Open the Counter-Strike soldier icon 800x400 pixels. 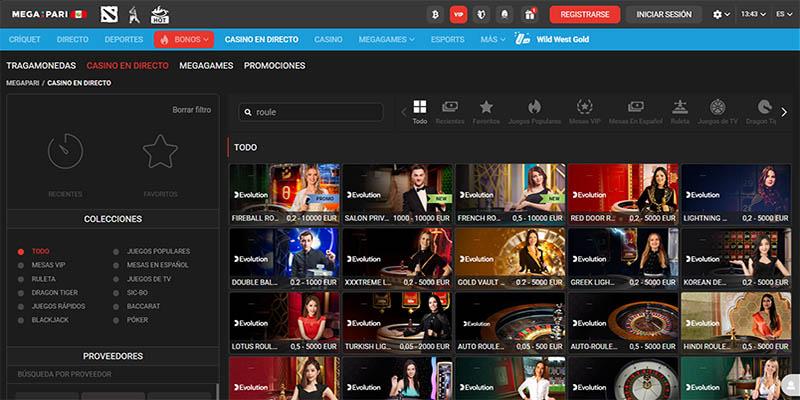coord(134,14)
